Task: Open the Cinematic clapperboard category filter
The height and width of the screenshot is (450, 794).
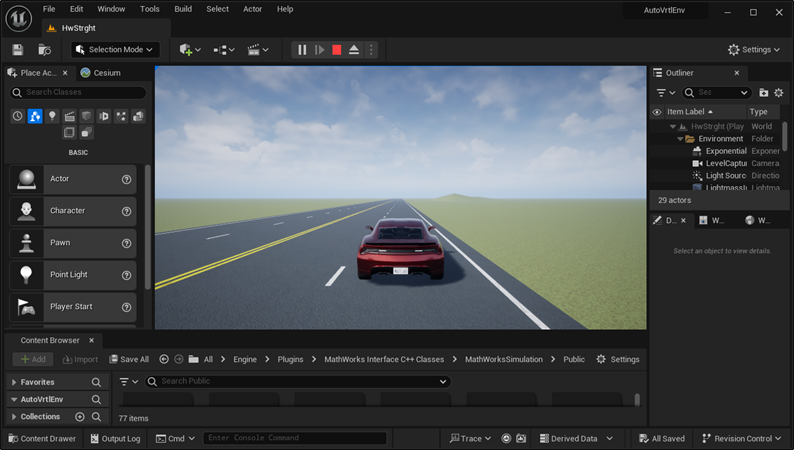Action: [69, 117]
